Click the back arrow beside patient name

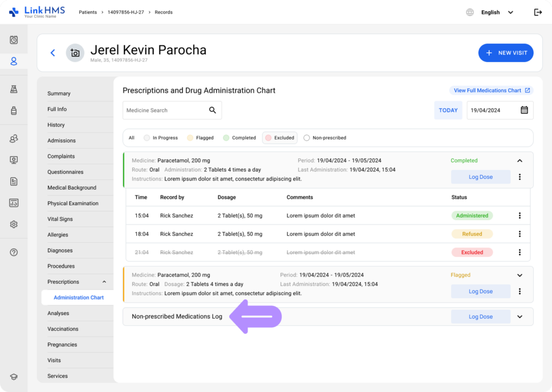pos(53,53)
